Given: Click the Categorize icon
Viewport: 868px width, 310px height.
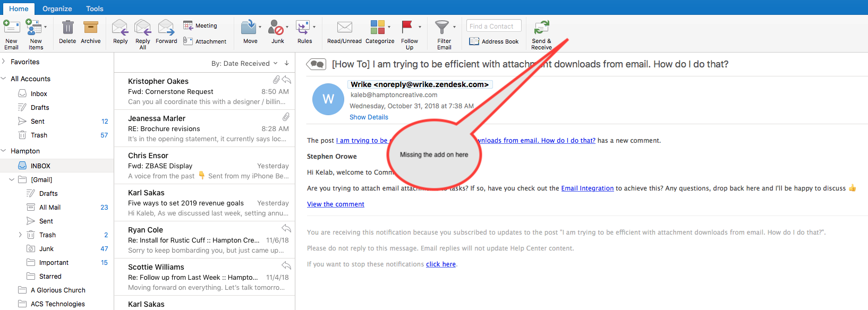Looking at the screenshot, I should [x=378, y=28].
